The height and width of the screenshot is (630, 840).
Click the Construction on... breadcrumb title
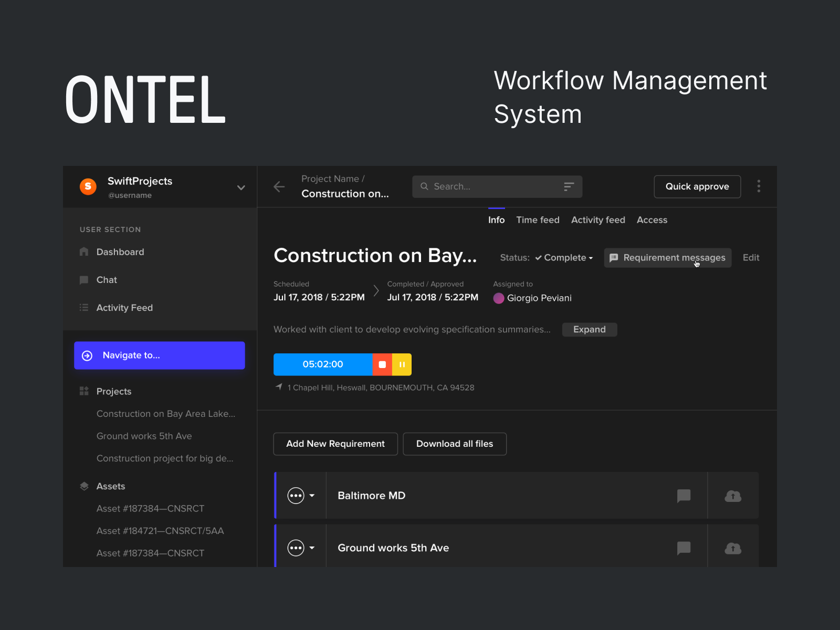point(345,194)
